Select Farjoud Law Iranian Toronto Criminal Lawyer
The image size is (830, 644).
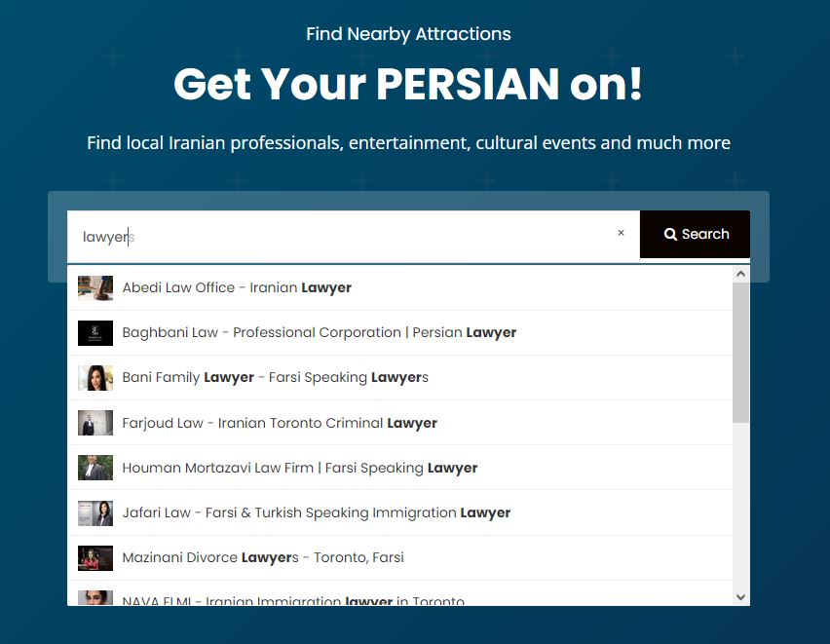click(280, 423)
